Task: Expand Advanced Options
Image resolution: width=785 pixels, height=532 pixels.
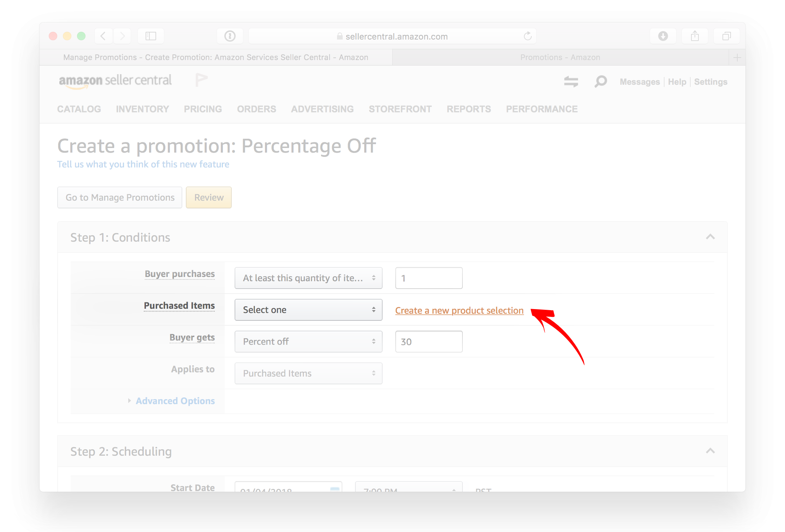Action: click(175, 401)
